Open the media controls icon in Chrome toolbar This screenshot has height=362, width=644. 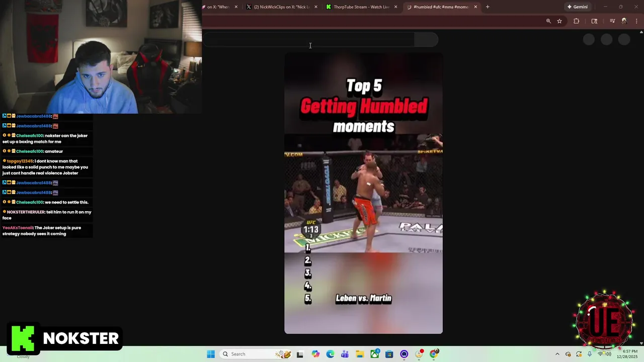[x=612, y=21]
